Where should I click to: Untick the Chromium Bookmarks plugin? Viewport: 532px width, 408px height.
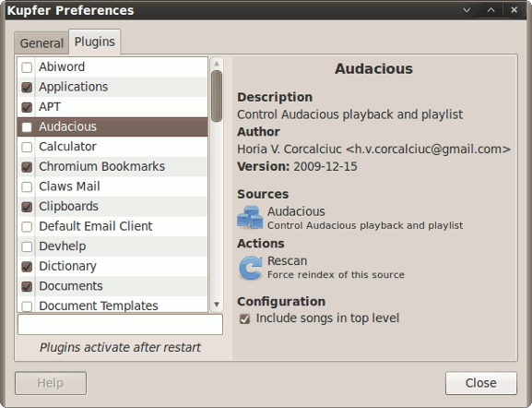pyautogui.click(x=27, y=167)
